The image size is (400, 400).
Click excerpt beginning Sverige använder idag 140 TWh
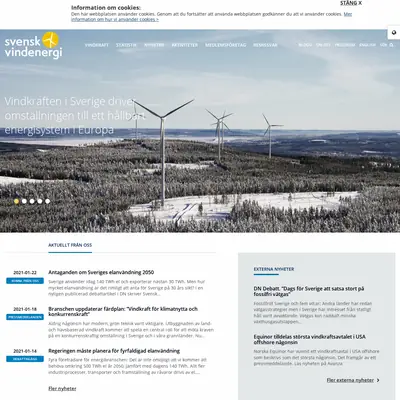tap(127, 288)
